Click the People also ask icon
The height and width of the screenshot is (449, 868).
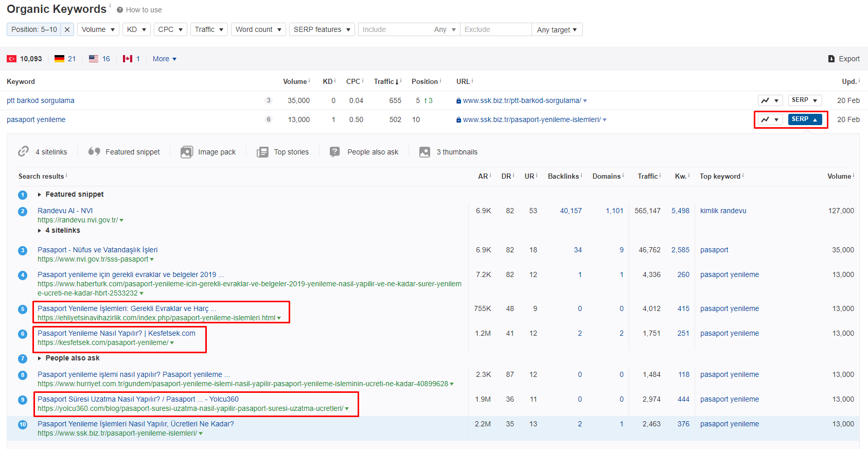(x=335, y=152)
